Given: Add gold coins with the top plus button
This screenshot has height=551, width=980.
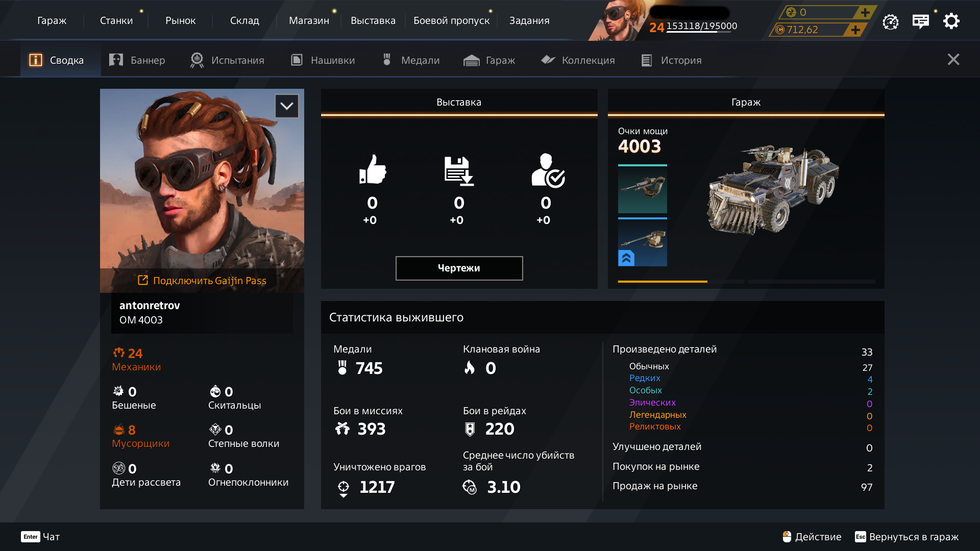Looking at the screenshot, I should click(865, 12).
